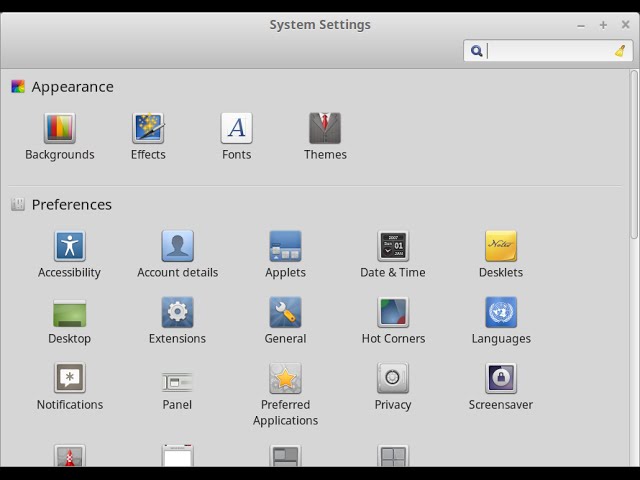This screenshot has height=480, width=640.
Task: Open the General preferences
Action: tap(285, 321)
